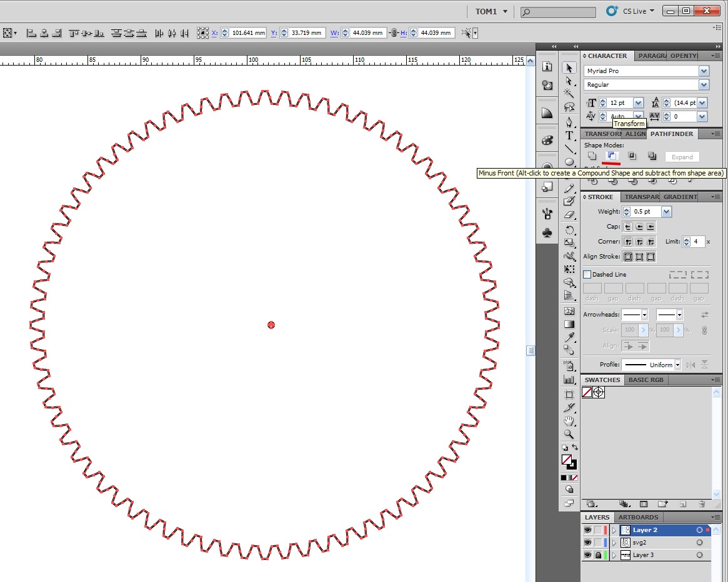This screenshot has width=728, height=582.
Task: Select the Line Segment tool
Action: click(x=569, y=149)
